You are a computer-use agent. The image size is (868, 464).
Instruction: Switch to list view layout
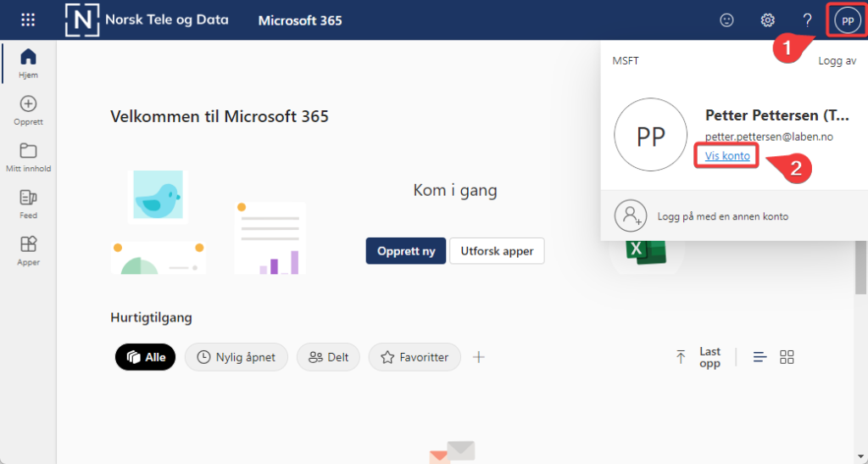tap(760, 357)
